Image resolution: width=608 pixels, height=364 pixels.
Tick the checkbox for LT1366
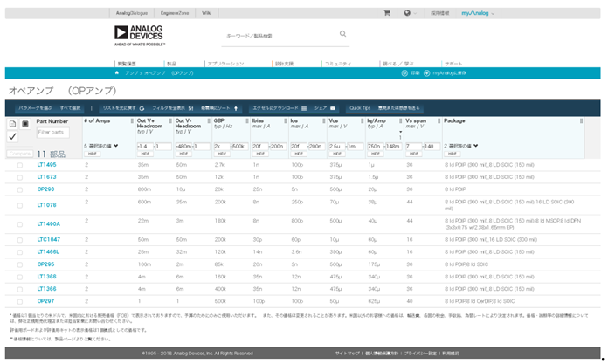pyautogui.click(x=20, y=290)
